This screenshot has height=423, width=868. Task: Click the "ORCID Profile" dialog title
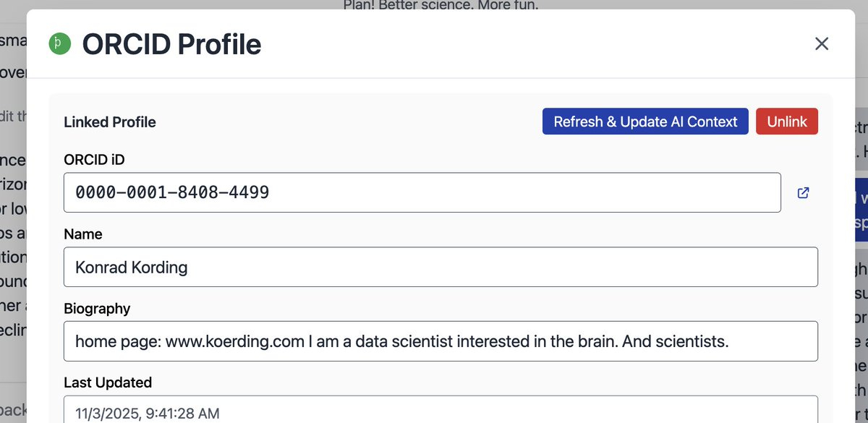(x=171, y=45)
